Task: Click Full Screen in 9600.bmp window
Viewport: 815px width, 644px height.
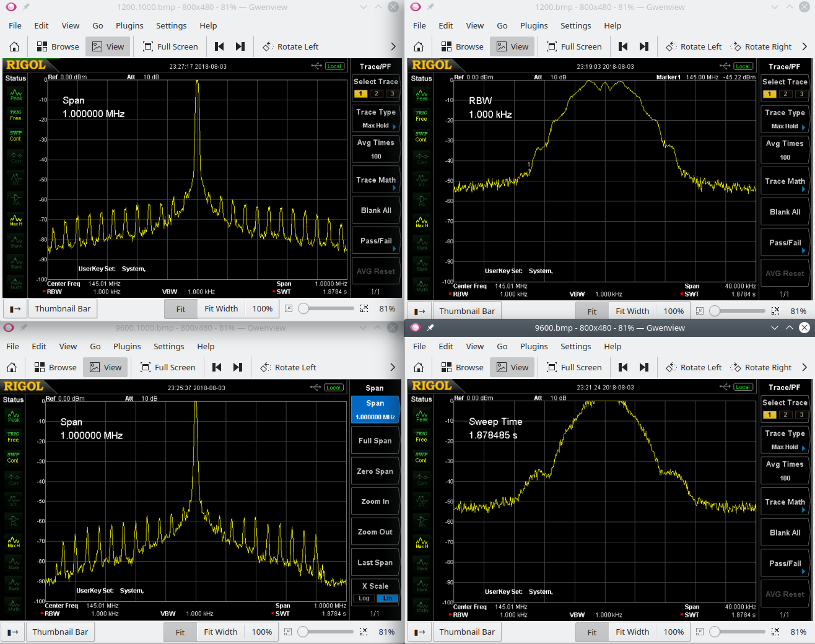Action: 574,367
